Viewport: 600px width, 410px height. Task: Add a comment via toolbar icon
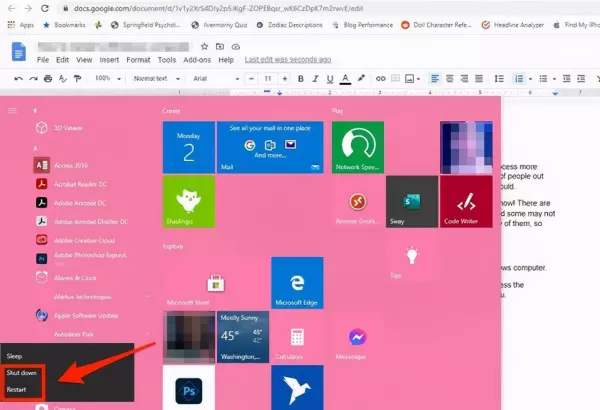pos(395,78)
